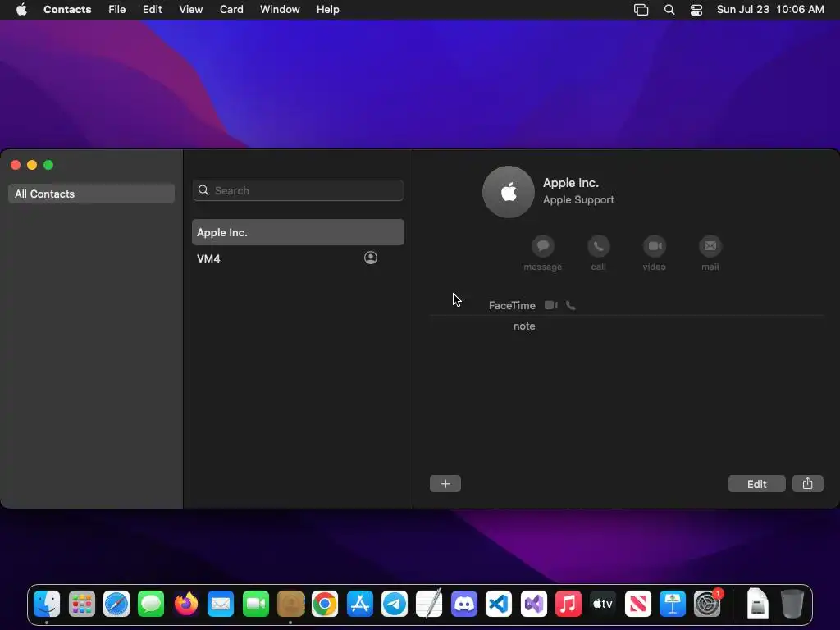Viewport: 840px width, 630px height.
Task: Click the share contact button
Action: (807, 484)
